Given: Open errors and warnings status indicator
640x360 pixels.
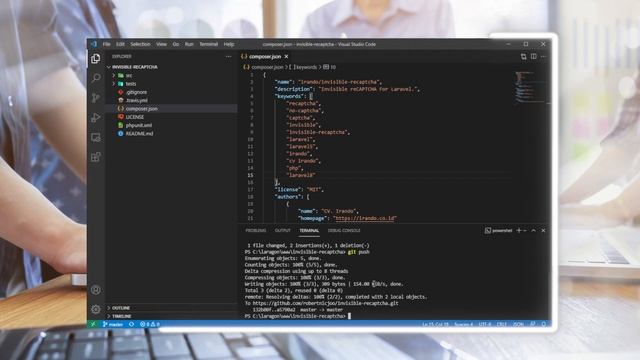Looking at the screenshot, I should click(149, 324).
